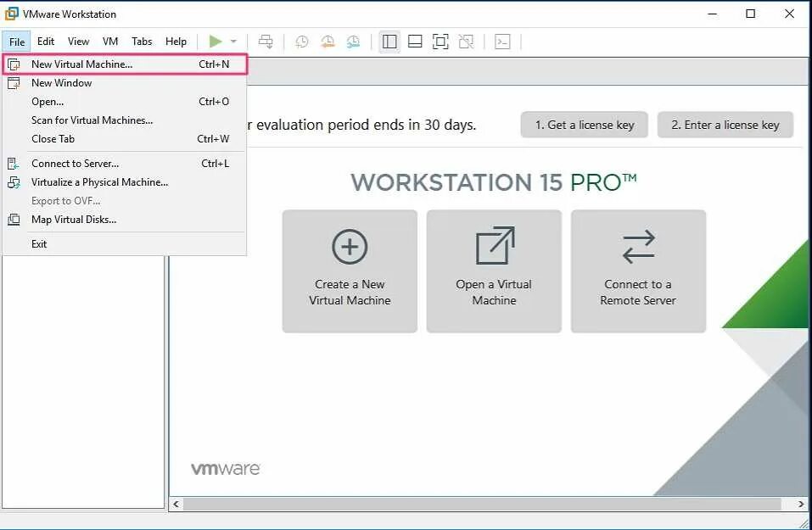Maximize the VMware Workstation window

750,14
